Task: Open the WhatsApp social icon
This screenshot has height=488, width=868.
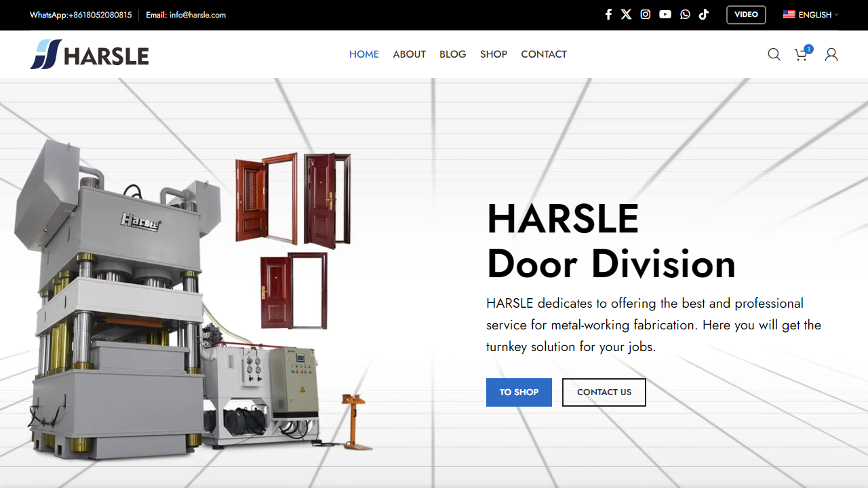Action: tap(685, 14)
